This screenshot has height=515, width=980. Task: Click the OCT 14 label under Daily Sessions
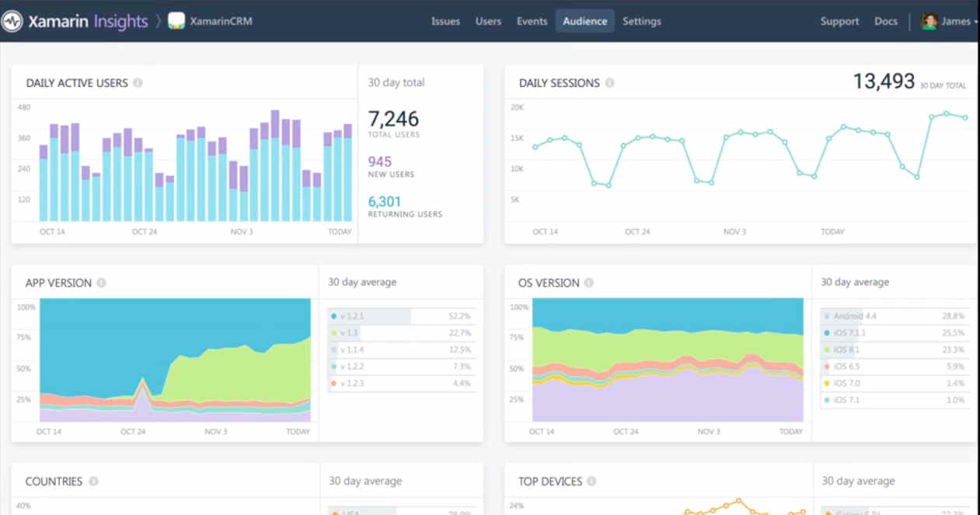[545, 231]
